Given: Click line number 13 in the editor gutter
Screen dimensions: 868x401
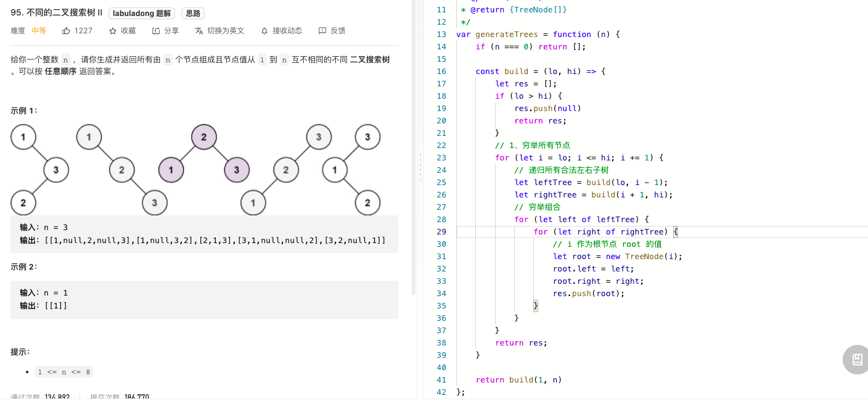Looking at the screenshot, I should click(x=441, y=34).
